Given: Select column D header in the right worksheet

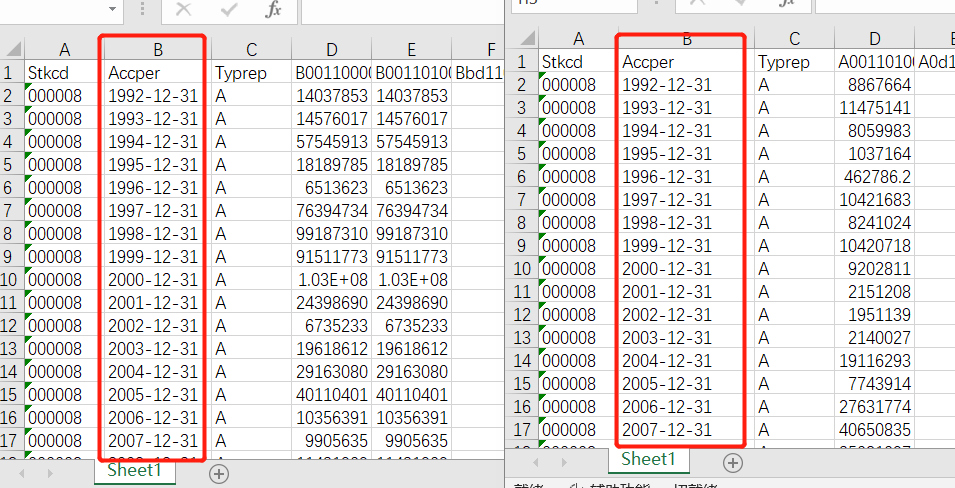Looking at the screenshot, I should point(875,39).
